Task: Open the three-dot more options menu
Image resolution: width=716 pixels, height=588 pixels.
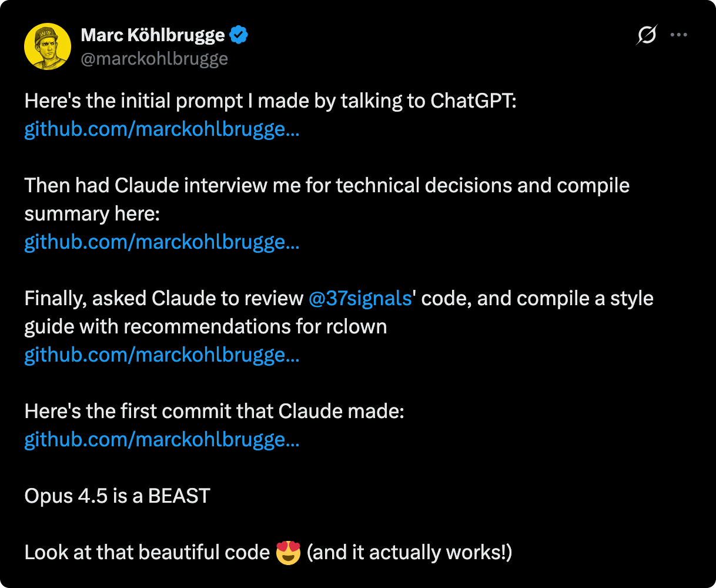Action: (679, 35)
